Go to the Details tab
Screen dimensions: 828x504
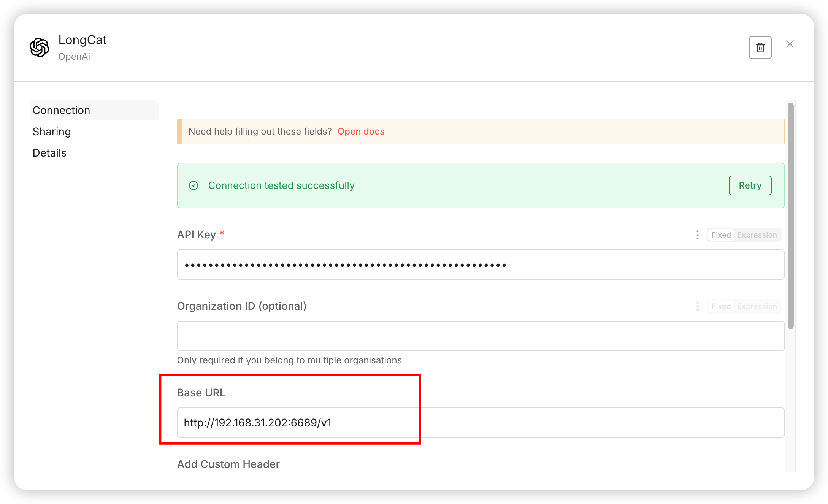(49, 153)
